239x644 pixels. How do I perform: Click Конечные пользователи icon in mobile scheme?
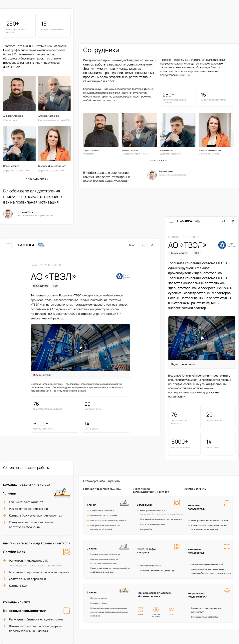pyautogui.click(x=67, y=610)
